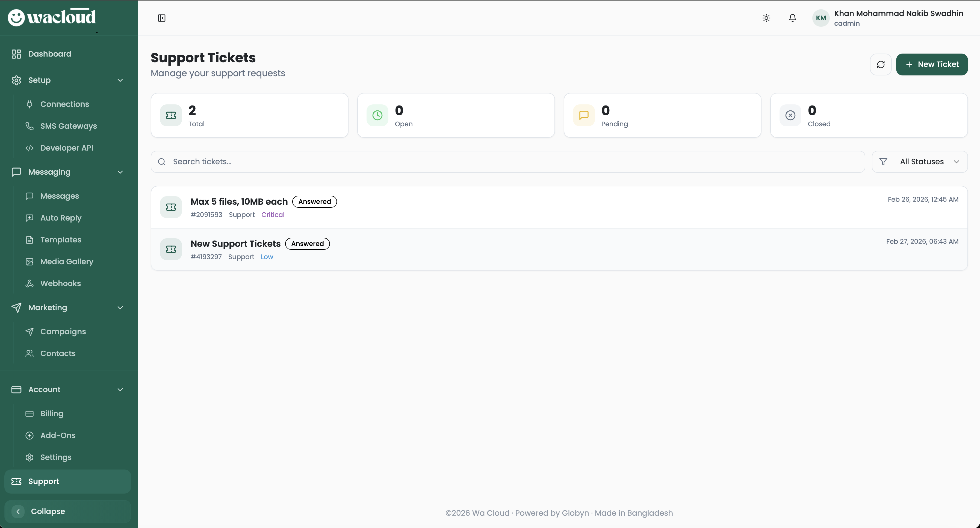Click the ticket icon beside Max 5 files
This screenshot has height=528, width=980.
pos(171,207)
